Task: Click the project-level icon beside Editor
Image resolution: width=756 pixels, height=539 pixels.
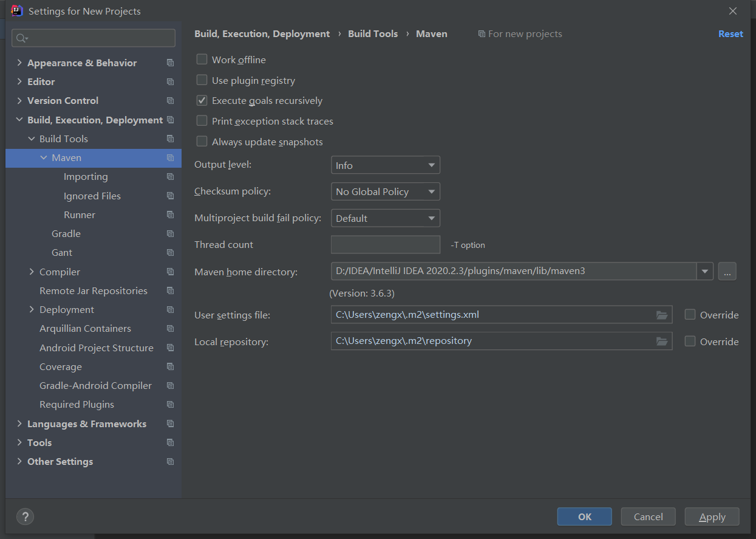Action: click(x=170, y=81)
